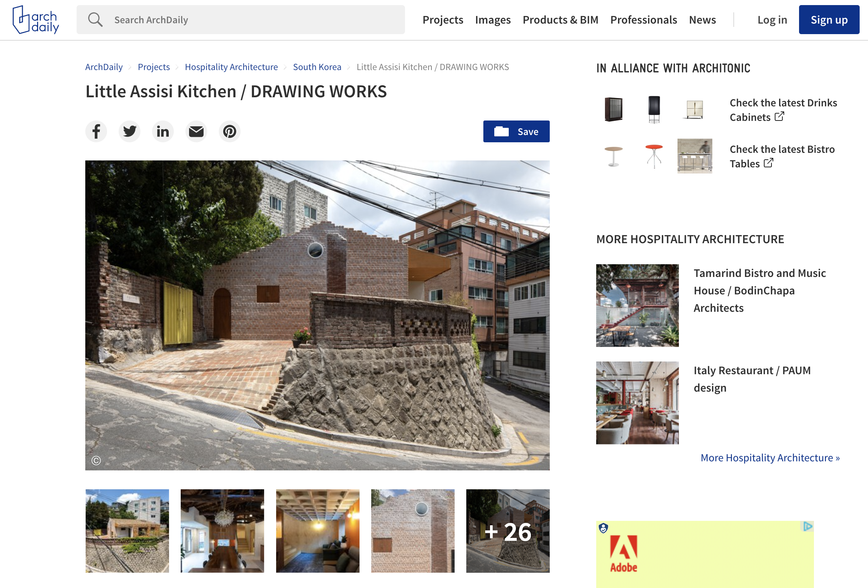Share on Facebook icon
The height and width of the screenshot is (588, 868).
(x=96, y=131)
